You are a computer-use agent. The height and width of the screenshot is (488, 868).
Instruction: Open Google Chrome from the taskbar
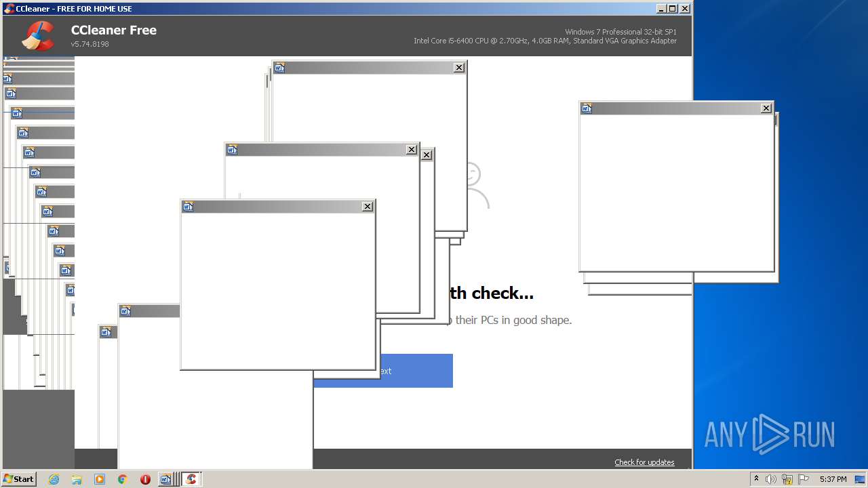tap(123, 479)
